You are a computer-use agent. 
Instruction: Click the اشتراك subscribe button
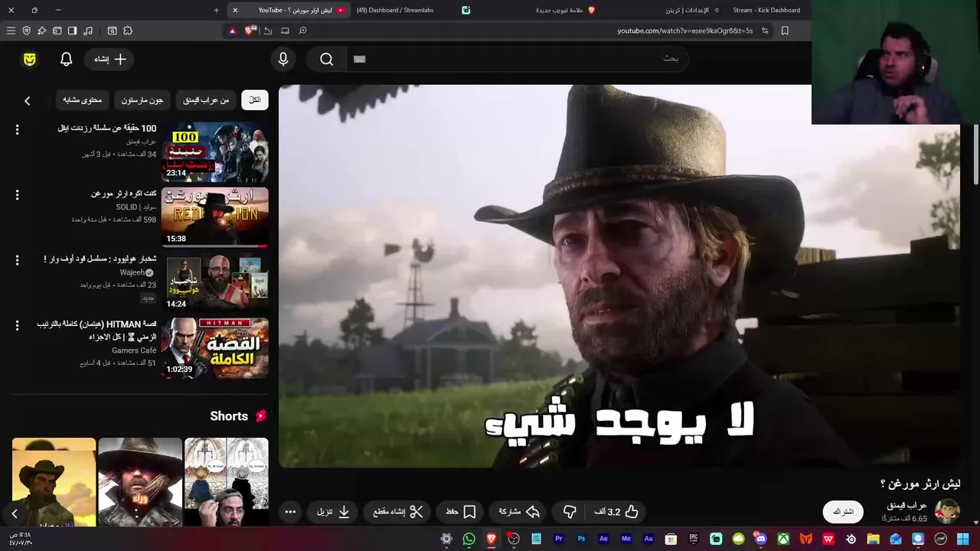pyautogui.click(x=843, y=511)
